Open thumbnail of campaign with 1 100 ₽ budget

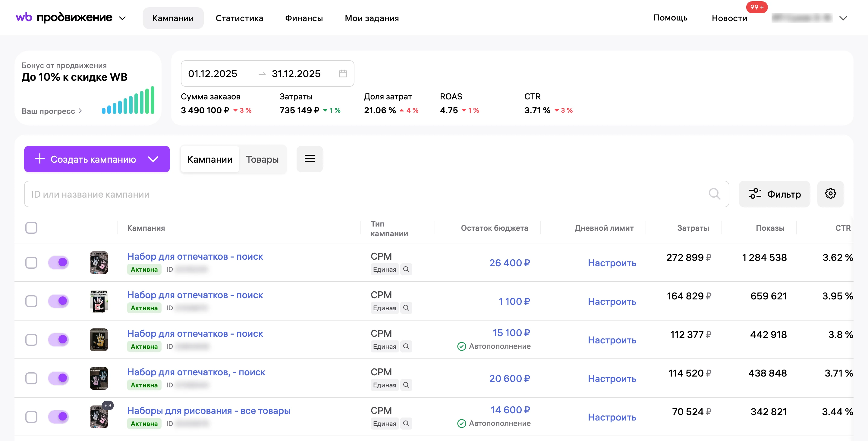tap(99, 301)
